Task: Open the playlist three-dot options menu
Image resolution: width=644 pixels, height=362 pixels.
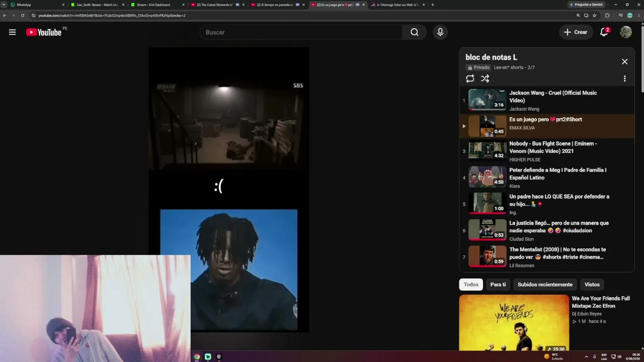Action: 625,78
